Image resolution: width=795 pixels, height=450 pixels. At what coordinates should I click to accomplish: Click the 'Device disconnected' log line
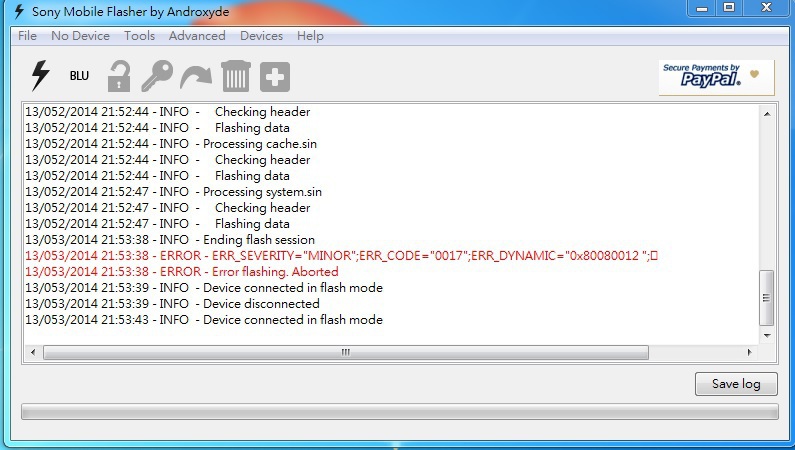pos(172,304)
